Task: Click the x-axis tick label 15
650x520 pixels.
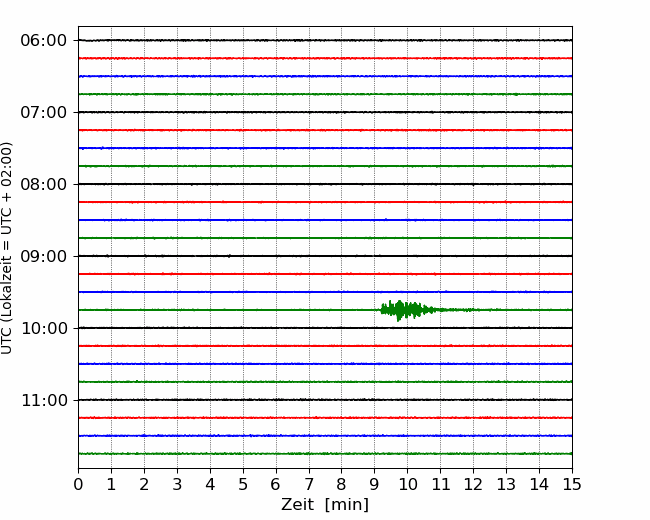Action: pos(572,484)
